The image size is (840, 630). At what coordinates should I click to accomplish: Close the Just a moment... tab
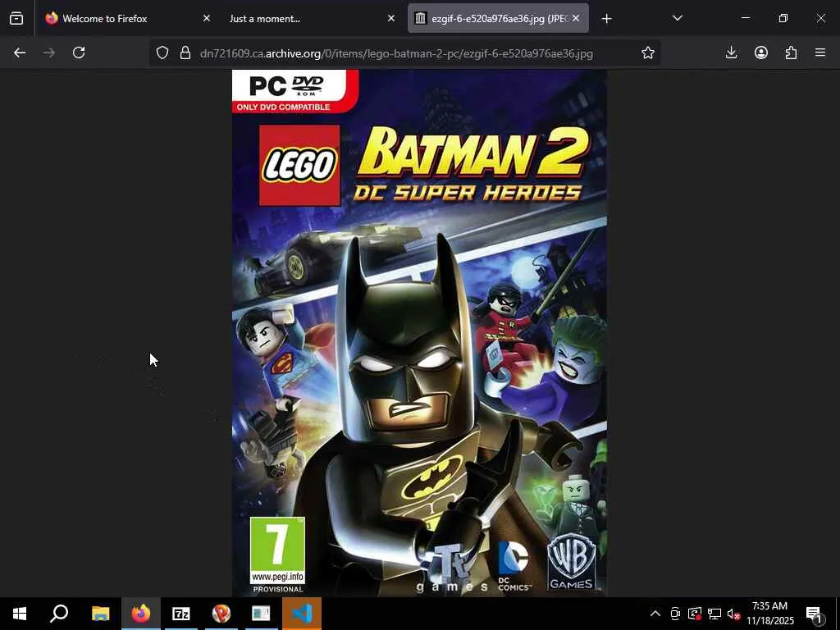pos(391,18)
